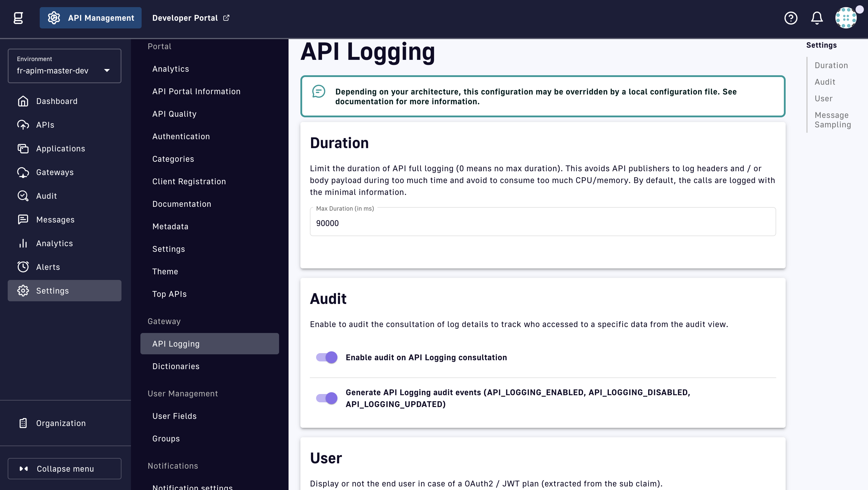This screenshot has height=490, width=868.
Task: Click the Organization building icon
Action: tap(23, 423)
